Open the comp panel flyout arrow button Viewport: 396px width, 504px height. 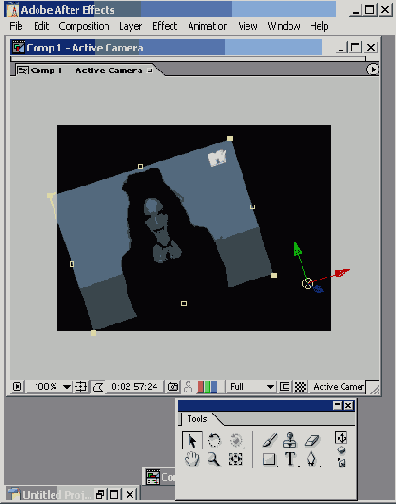click(372, 69)
